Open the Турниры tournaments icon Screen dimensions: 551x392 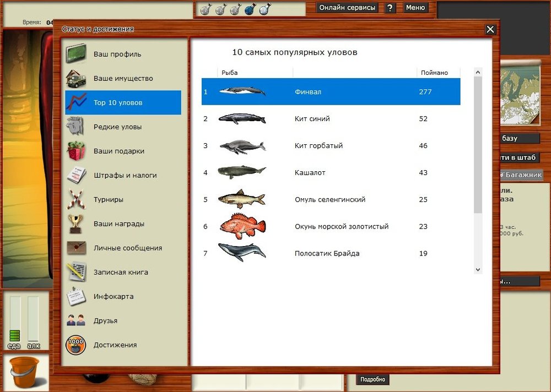tap(76, 199)
